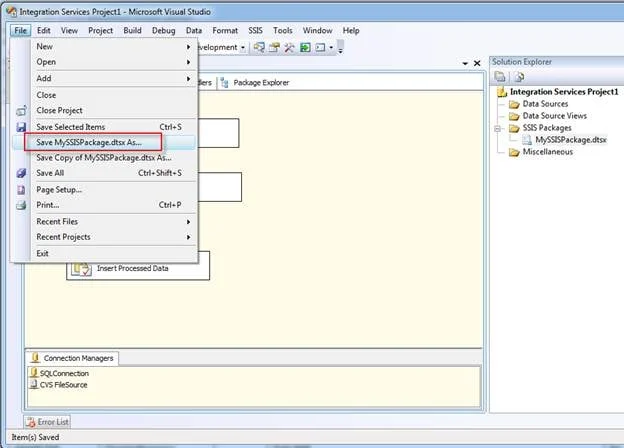This screenshot has width=624, height=448.
Task: Click the Visual Studio title bar icon
Action: tap(12, 12)
